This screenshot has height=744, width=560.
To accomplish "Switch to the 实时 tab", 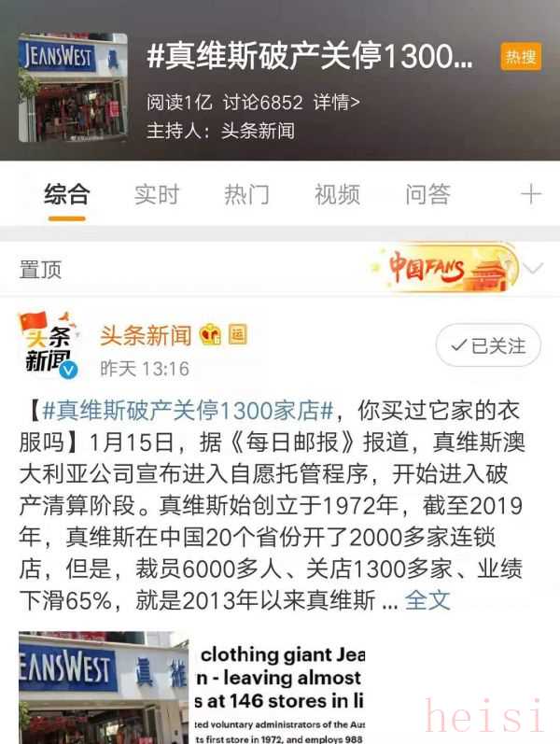I will pyautogui.click(x=157, y=194).
